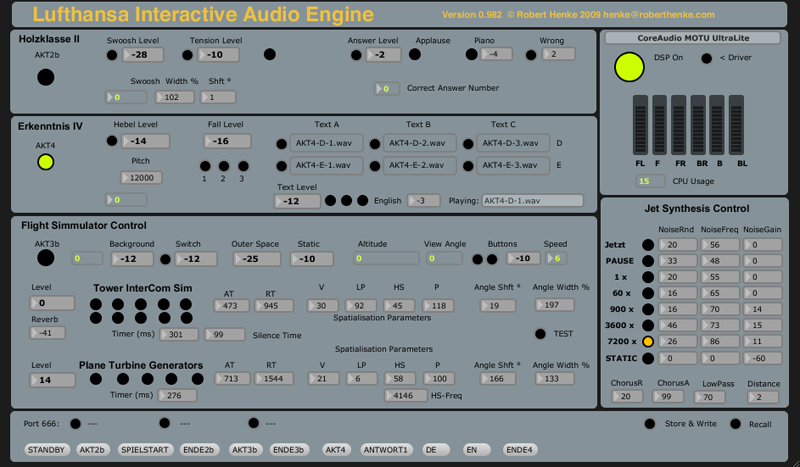Click the Recall dot
800x467 pixels.
tap(736, 424)
